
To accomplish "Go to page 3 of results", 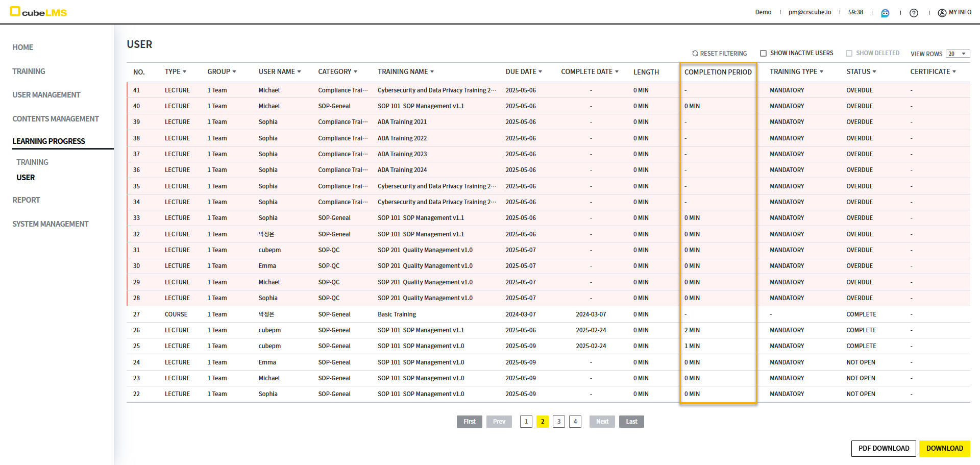I will click(x=558, y=422).
